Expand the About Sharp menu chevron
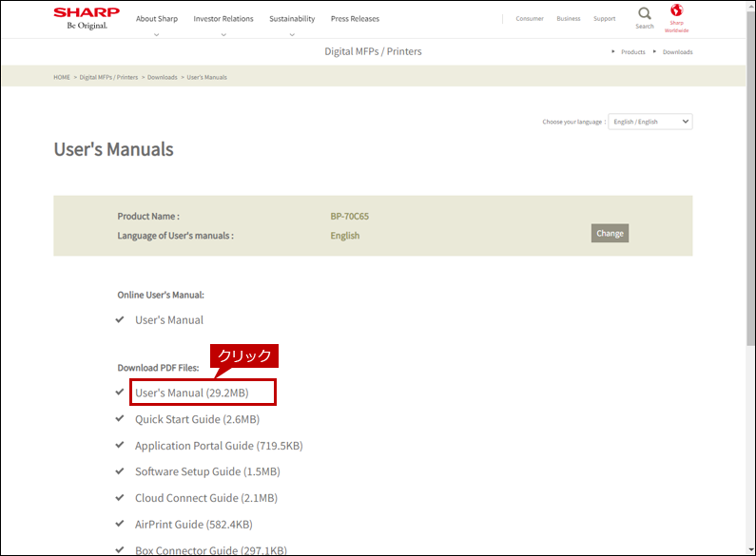 (x=156, y=34)
